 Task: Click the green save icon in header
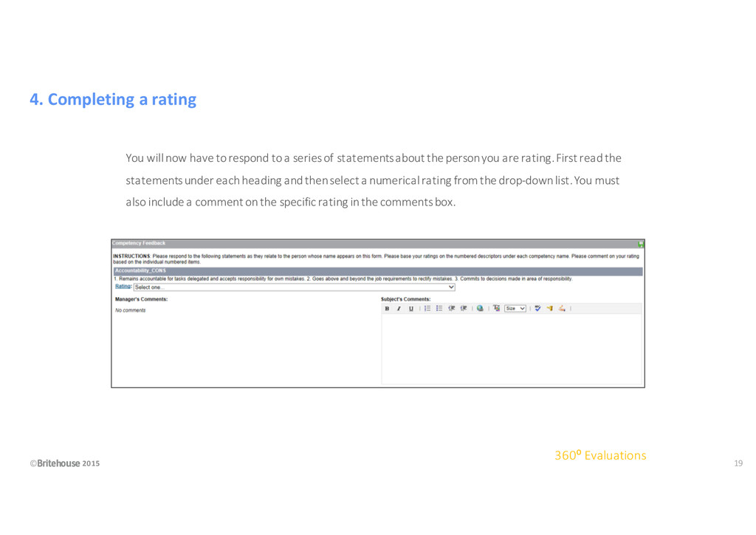[641, 244]
